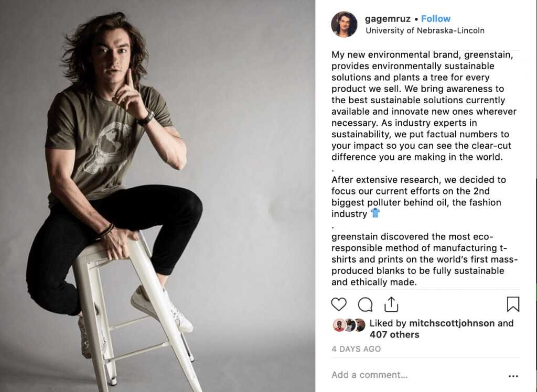Click the man on stool photo
This screenshot has height=392, width=537.
point(157,196)
